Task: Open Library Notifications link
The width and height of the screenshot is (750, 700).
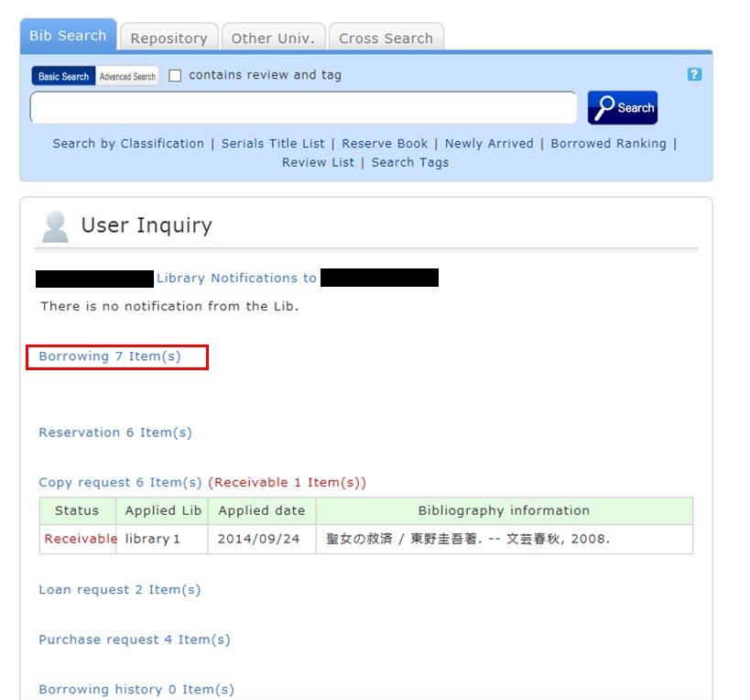Action: 236,279
